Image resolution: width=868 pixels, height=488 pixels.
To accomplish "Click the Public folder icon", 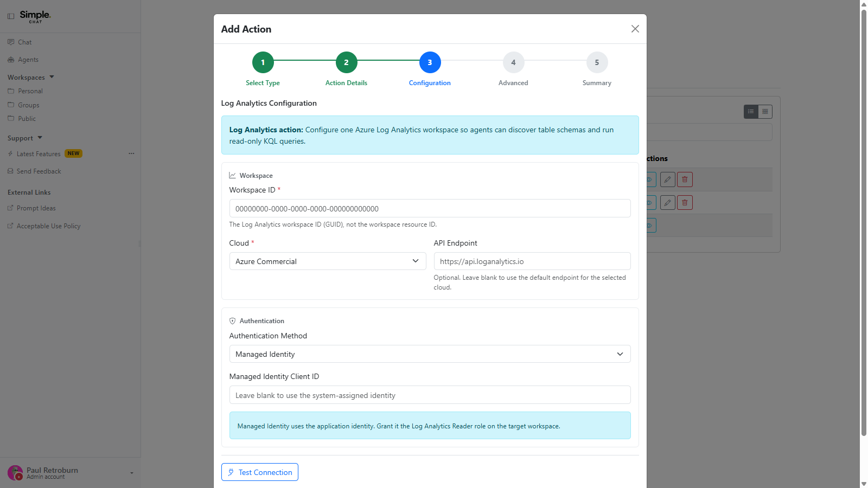I will click(x=11, y=119).
